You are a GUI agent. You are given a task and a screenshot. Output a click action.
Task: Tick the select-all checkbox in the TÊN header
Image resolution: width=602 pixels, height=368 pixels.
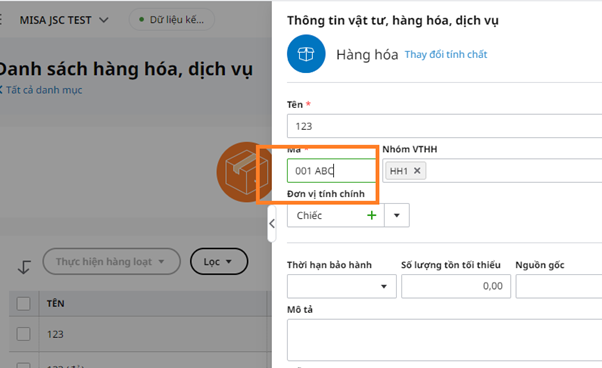pyautogui.click(x=23, y=304)
